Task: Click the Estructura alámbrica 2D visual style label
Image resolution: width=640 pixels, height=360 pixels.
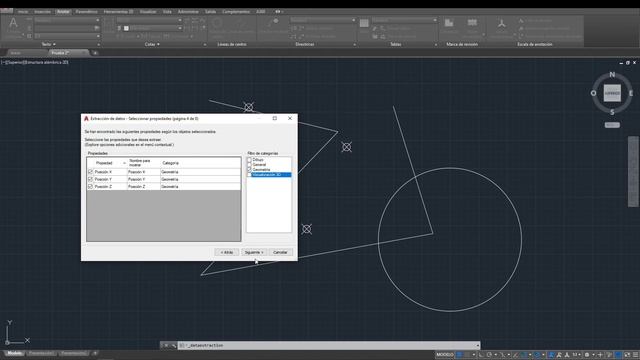Action: 46,62
